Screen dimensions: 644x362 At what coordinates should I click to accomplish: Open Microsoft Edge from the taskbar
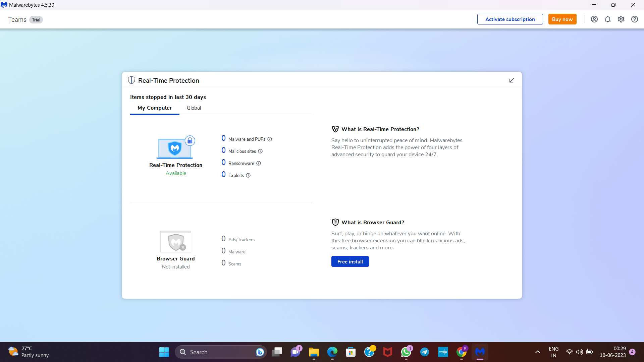(332, 352)
